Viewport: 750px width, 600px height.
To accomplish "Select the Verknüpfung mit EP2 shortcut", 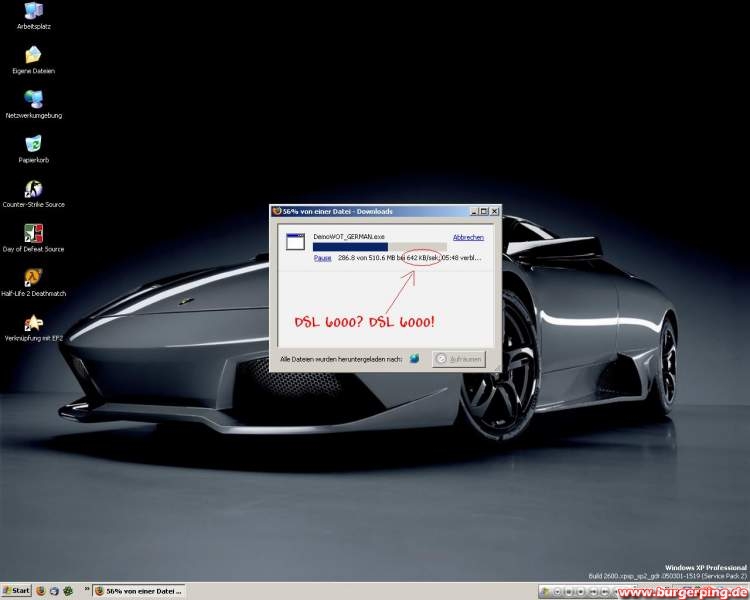I will (x=33, y=322).
